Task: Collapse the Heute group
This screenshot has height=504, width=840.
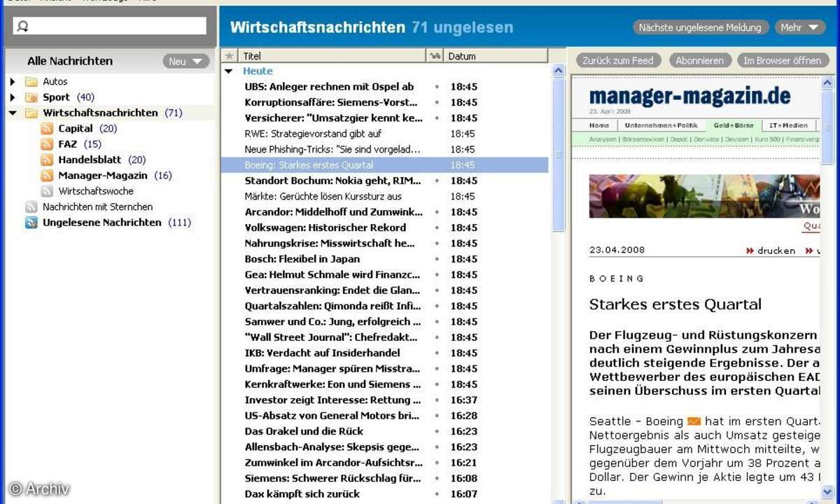Action: [x=228, y=71]
